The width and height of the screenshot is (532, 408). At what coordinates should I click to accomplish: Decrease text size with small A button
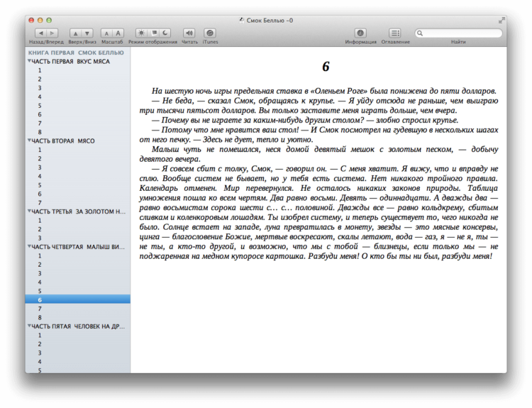coord(106,33)
